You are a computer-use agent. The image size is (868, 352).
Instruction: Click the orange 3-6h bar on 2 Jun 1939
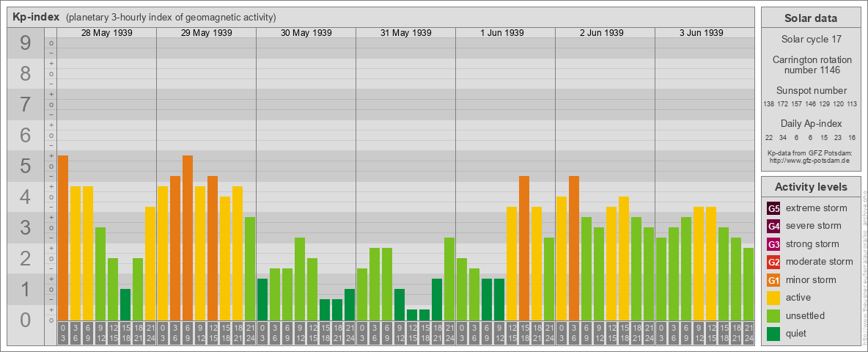[x=574, y=249]
